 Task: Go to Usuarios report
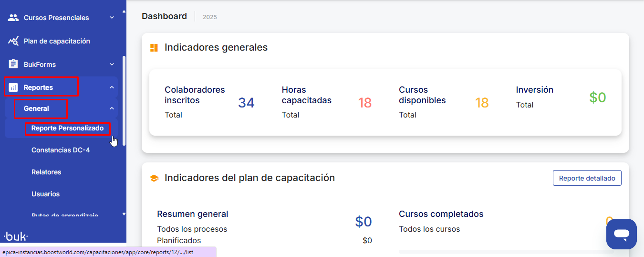point(45,194)
